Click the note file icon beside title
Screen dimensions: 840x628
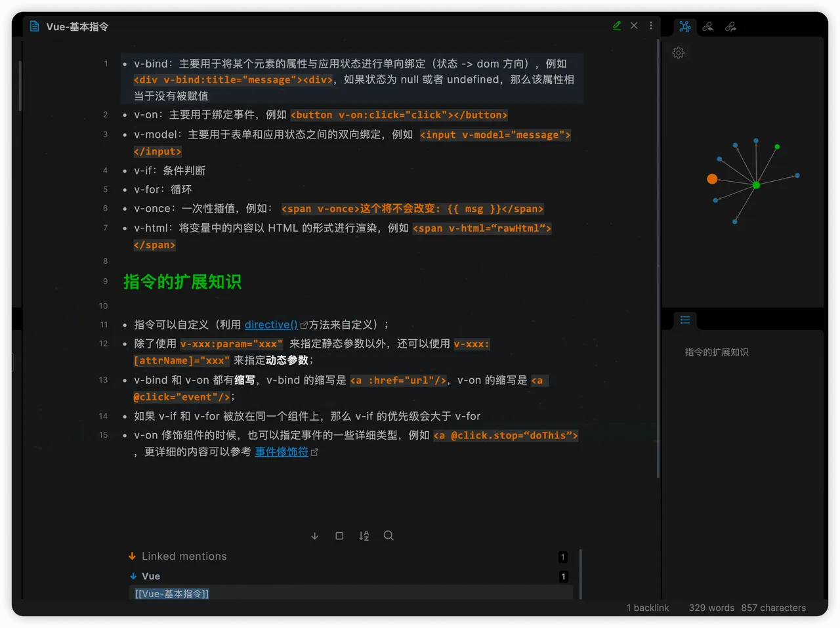35,27
